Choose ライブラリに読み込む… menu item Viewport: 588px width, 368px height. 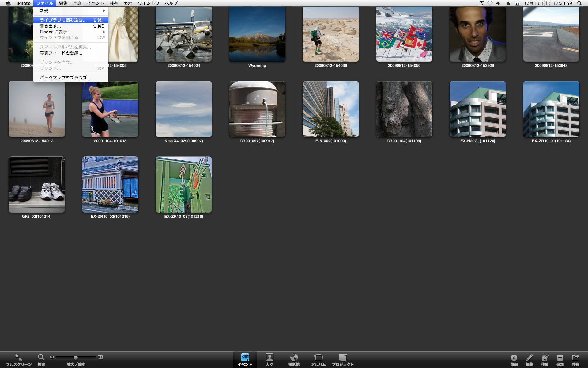coord(63,20)
